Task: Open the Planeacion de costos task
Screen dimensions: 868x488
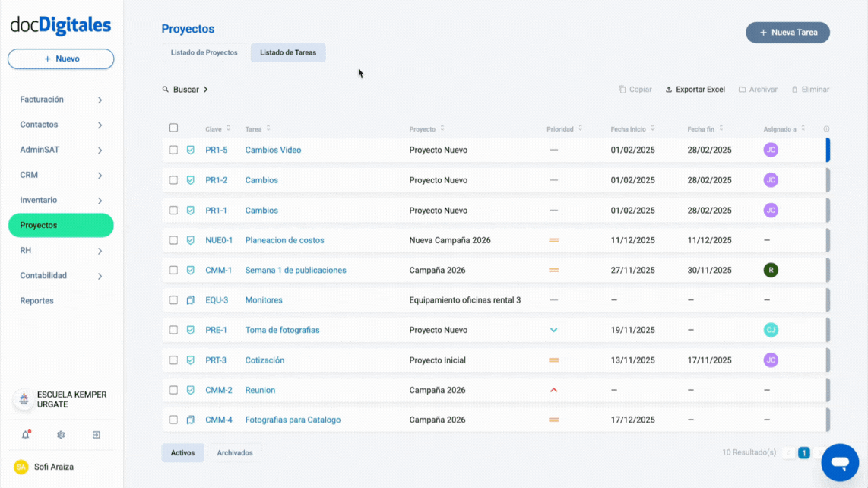Action: pyautogui.click(x=284, y=239)
